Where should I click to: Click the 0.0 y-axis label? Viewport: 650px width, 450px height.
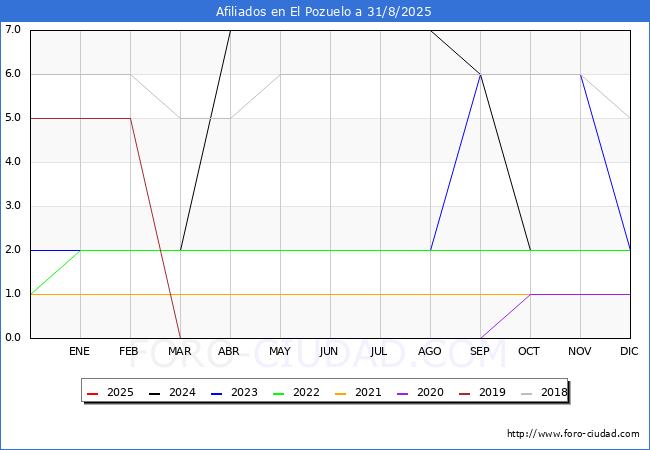pyautogui.click(x=13, y=338)
